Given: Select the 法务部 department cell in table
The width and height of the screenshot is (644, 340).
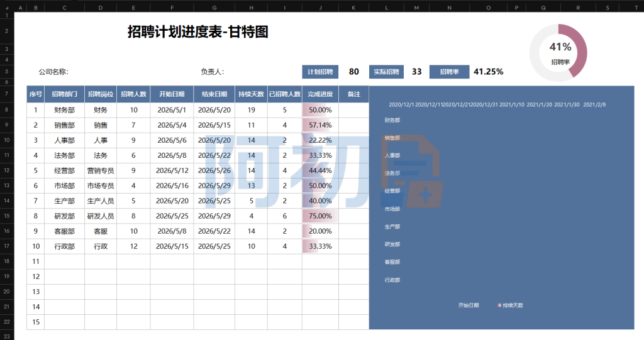Looking at the screenshot, I should (65, 156).
